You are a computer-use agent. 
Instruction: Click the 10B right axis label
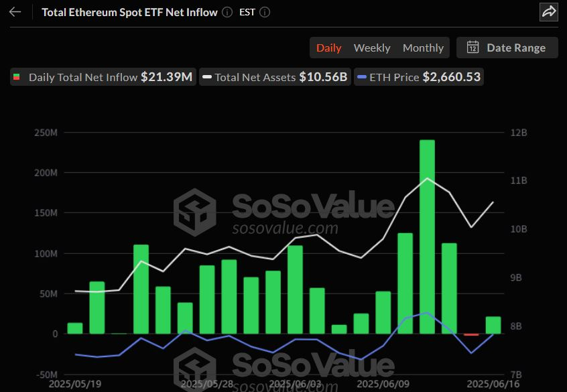pyautogui.click(x=519, y=229)
